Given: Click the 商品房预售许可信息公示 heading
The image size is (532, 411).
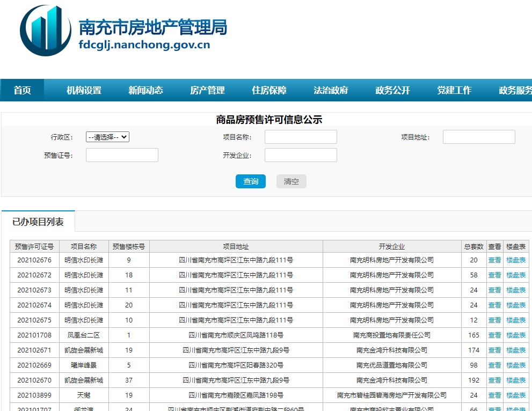Looking at the screenshot, I should coord(269,119).
